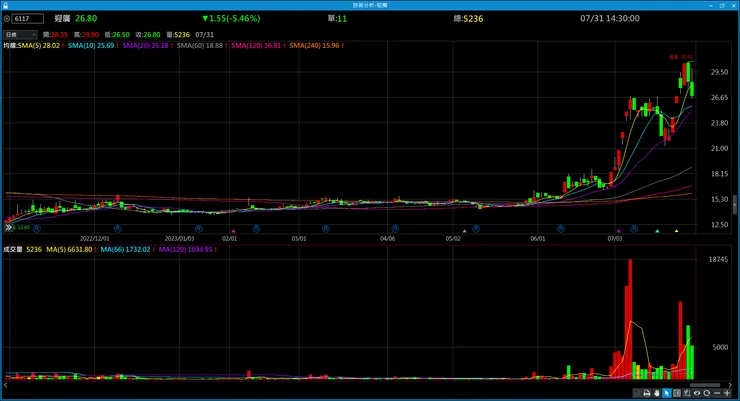Click the stock code field showing 6117

(x=27, y=18)
